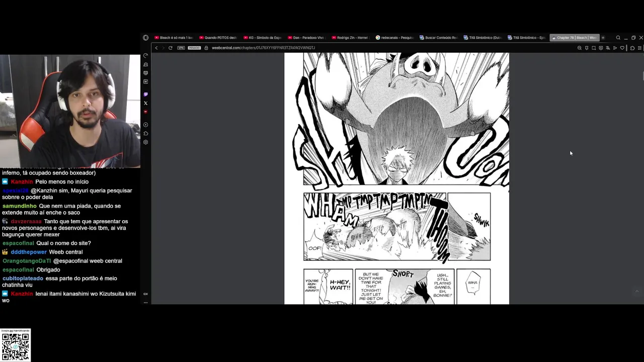
Task: Click chat username 'dddthepower'
Action: [x=29, y=252]
